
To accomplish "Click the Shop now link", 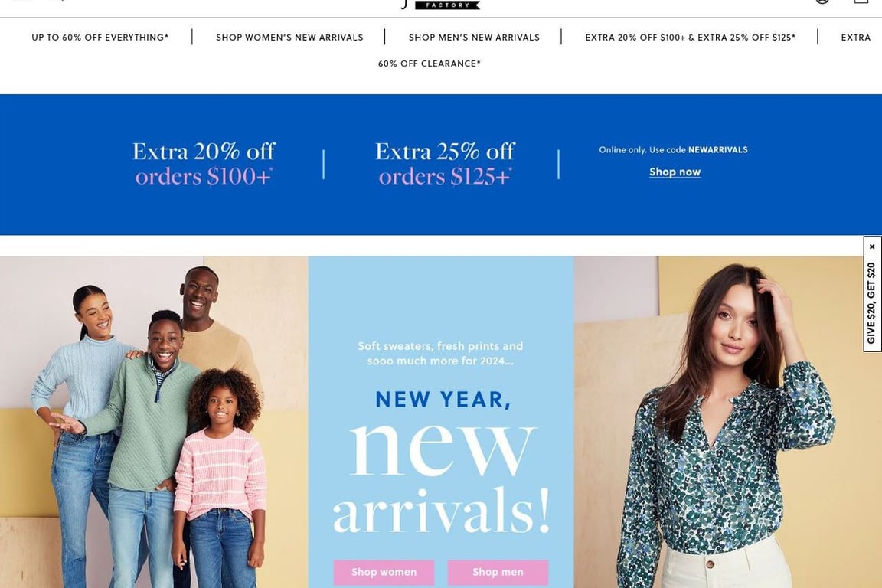I will pyautogui.click(x=675, y=171).
